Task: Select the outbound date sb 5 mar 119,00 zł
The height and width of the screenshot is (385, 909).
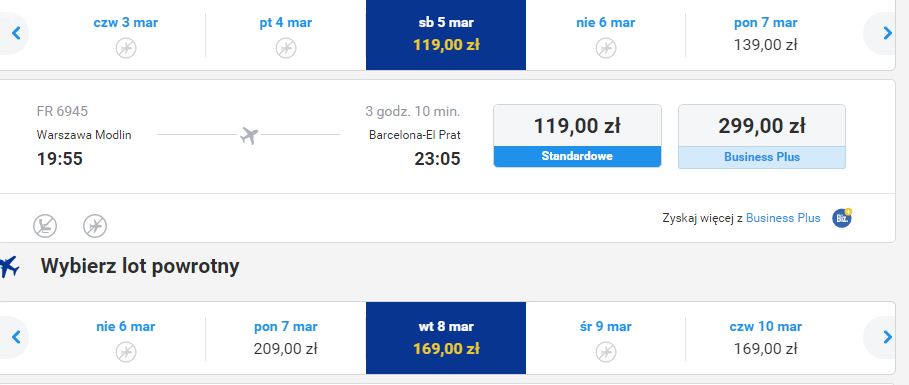Action: (x=446, y=35)
